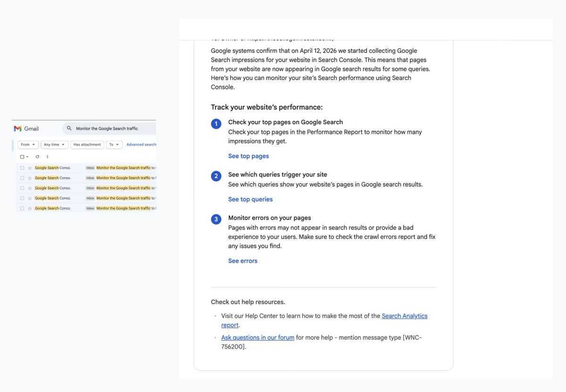Star the third Google Search Console email

point(30,188)
